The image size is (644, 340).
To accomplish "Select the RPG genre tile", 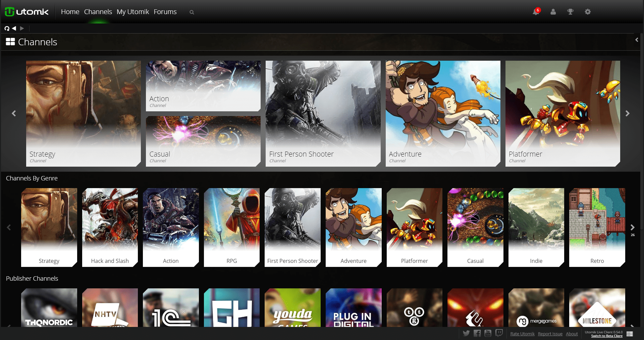I will [232, 228].
